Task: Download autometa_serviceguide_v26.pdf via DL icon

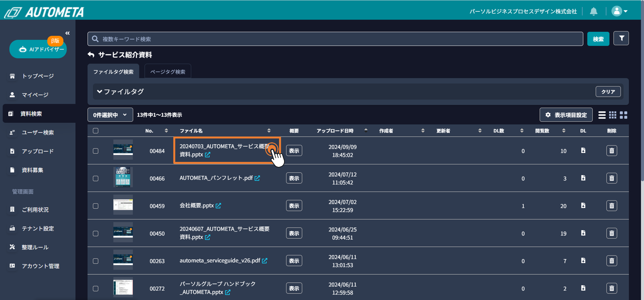Action: pyautogui.click(x=583, y=261)
